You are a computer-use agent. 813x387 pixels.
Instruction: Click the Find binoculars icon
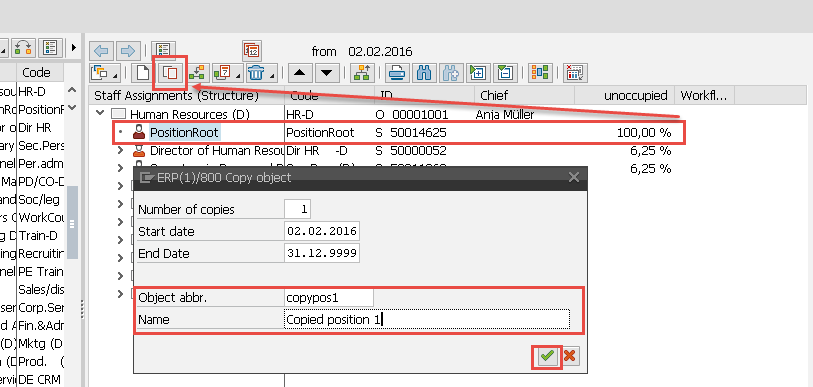coord(425,73)
